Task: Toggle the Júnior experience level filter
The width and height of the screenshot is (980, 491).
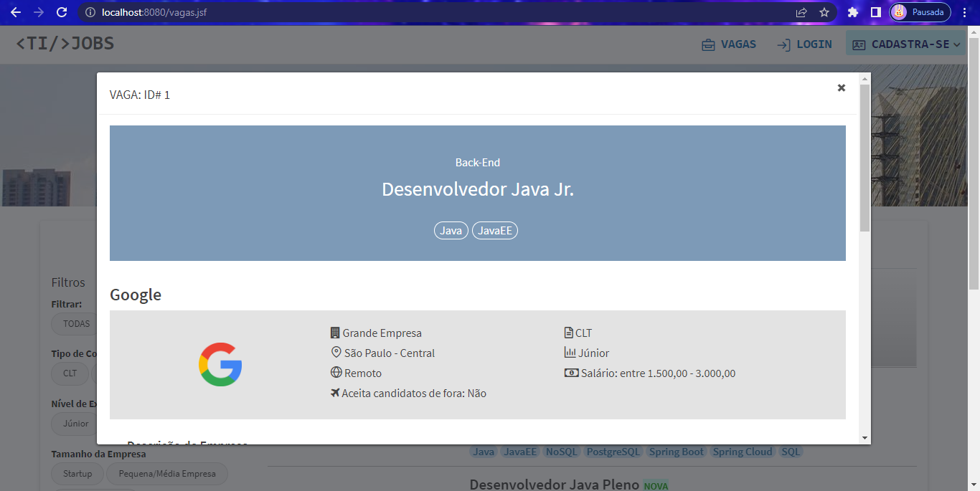Action: pyautogui.click(x=74, y=424)
